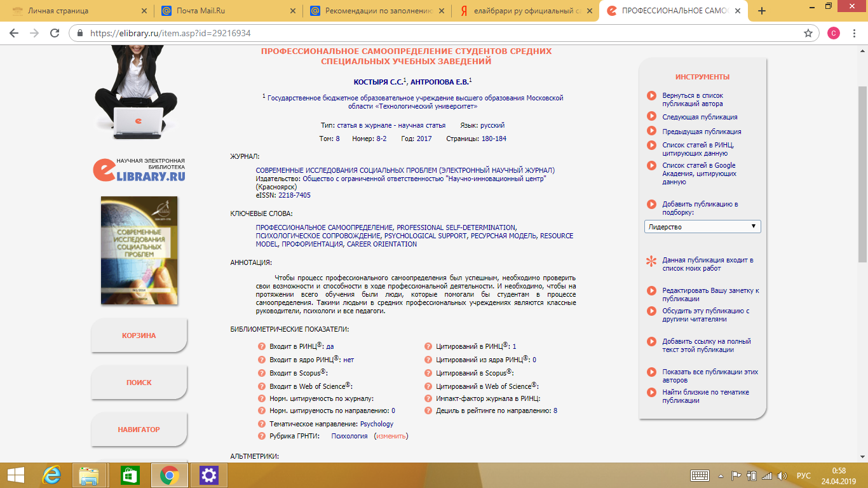Viewport: 868px width, 488px height.
Task: Click the back navigation arrow in Chrome
Action: click(x=14, y=33)
